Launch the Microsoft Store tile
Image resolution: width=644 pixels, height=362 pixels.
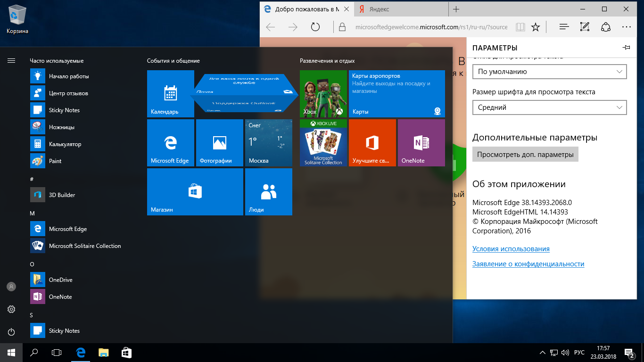pos(195,192)
